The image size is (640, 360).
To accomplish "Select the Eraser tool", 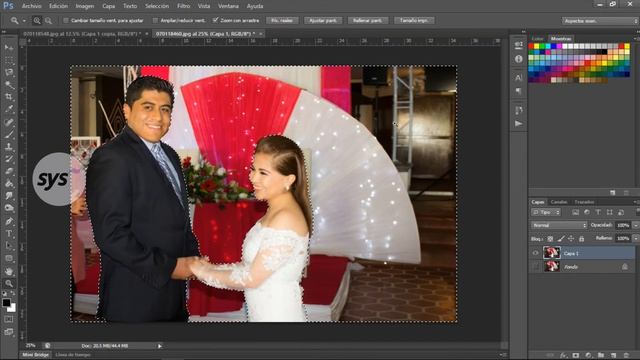I will click(9, 171).
